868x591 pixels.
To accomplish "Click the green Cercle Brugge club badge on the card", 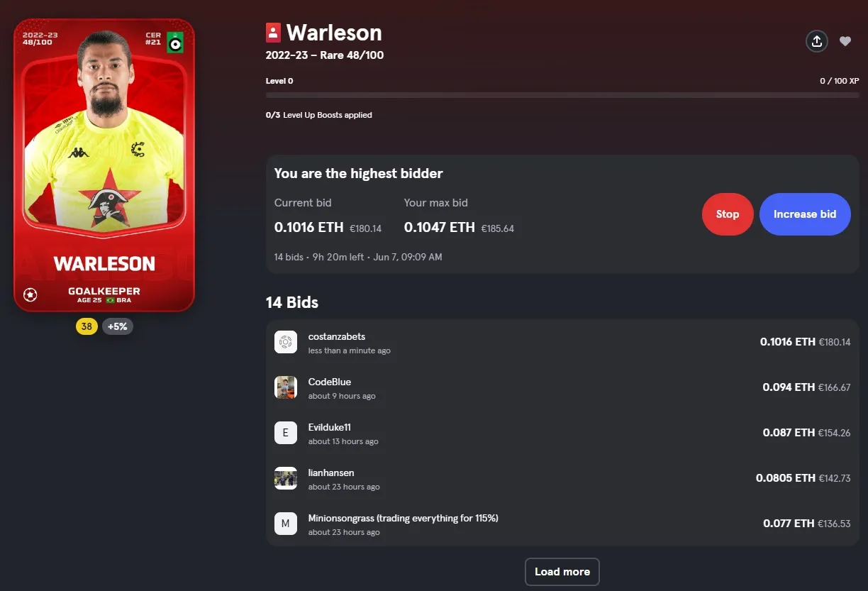I will tap(175, 43).
